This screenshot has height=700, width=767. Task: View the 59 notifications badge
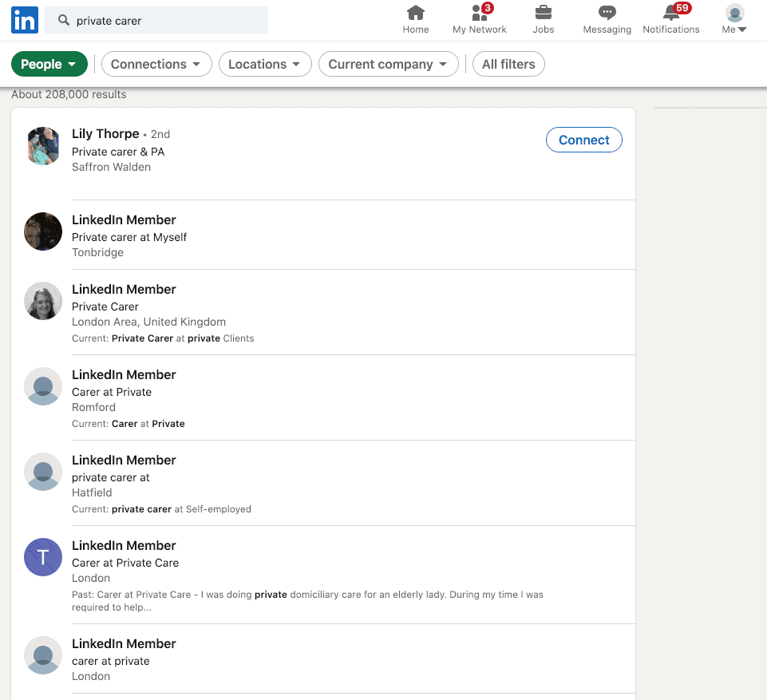[682, 6]
